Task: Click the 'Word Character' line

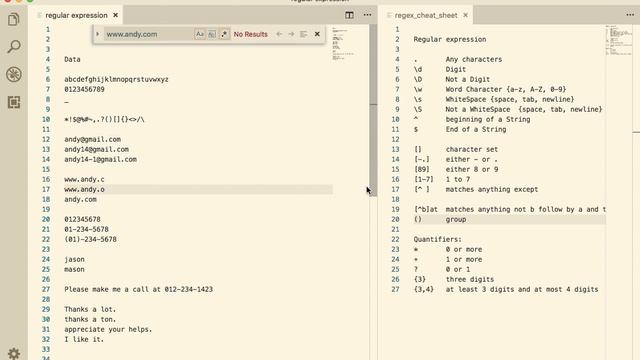Action: pos(490,89)
